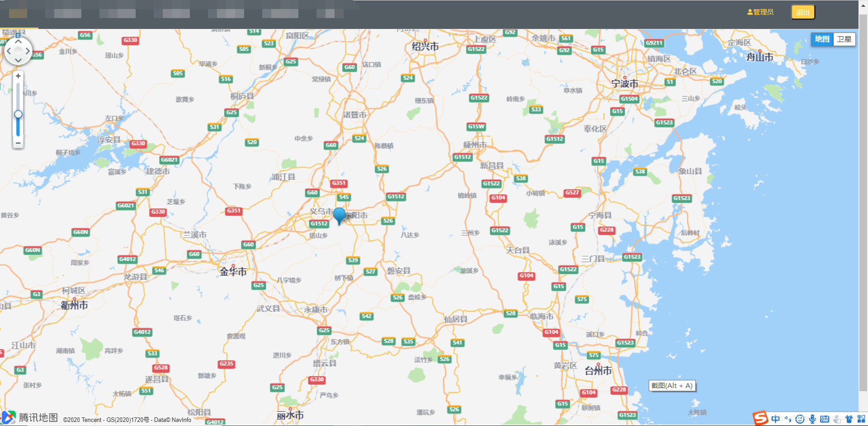Click the 诸暨市 label on map
Image resolution: width=868 pixels, height=426 pixels.
(x=354, y=115)
